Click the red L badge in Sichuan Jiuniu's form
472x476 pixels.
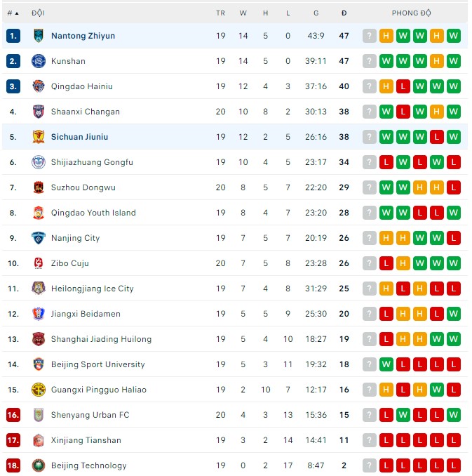pos(437,137)
